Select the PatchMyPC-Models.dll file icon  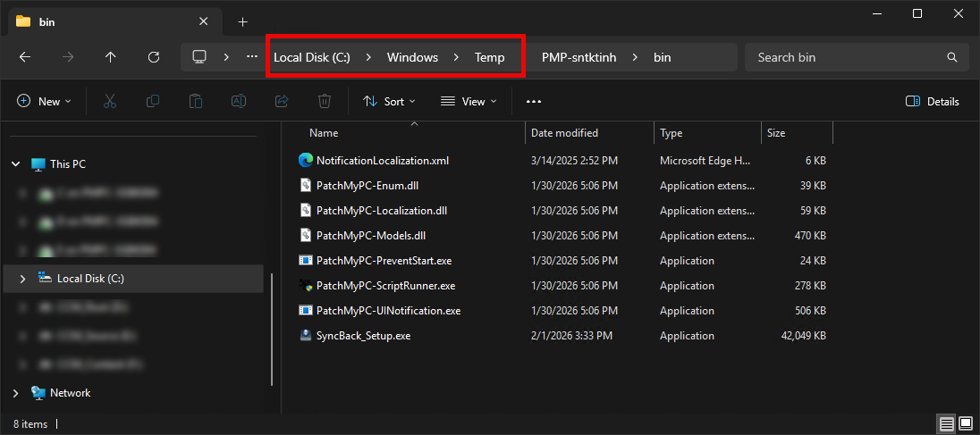click(306, 235)
